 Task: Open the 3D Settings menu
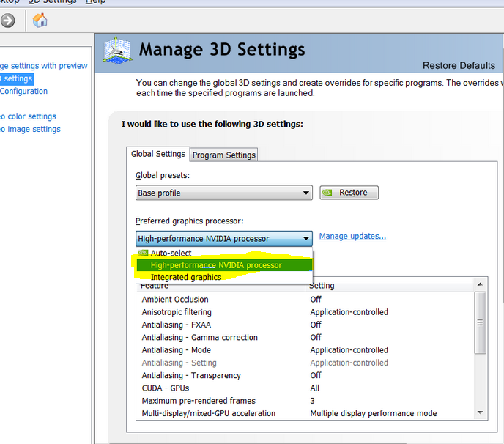click(53, 1)
